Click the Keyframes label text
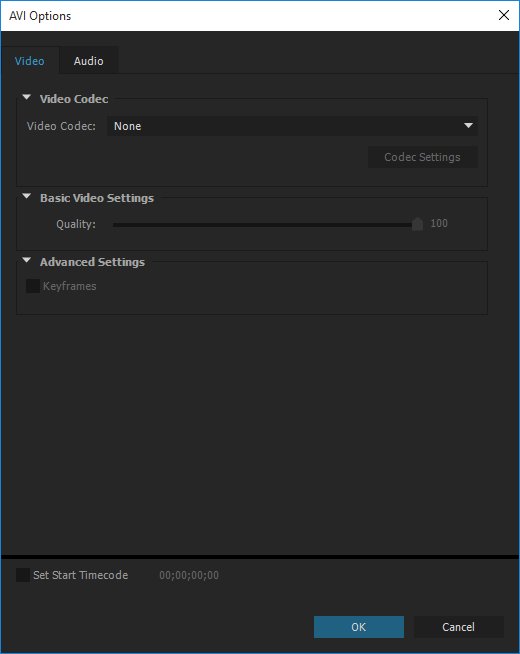 [x=70, y=286]
